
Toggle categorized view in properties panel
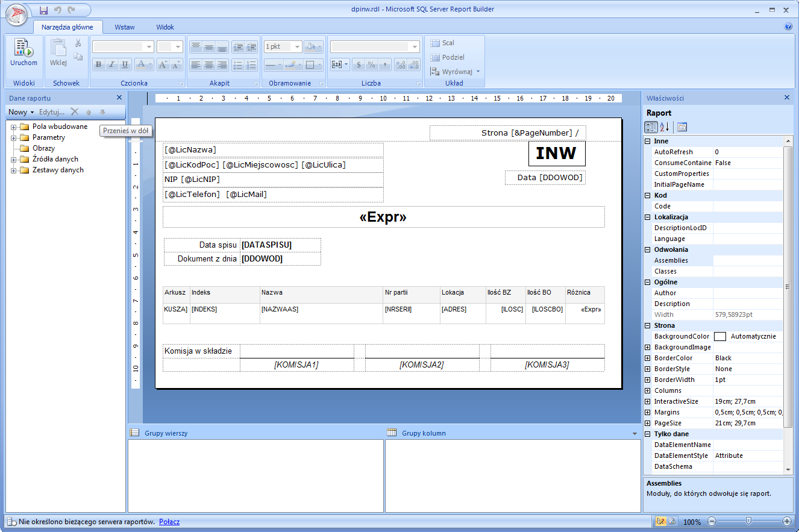point(651,127)
